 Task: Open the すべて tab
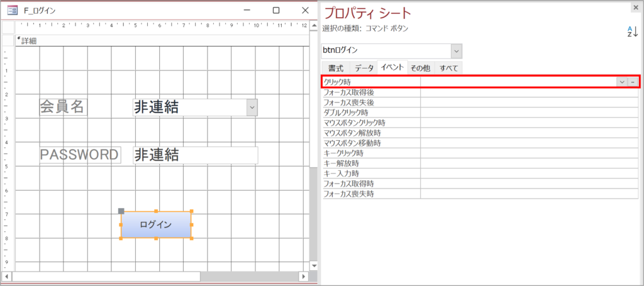coord(449,68)
